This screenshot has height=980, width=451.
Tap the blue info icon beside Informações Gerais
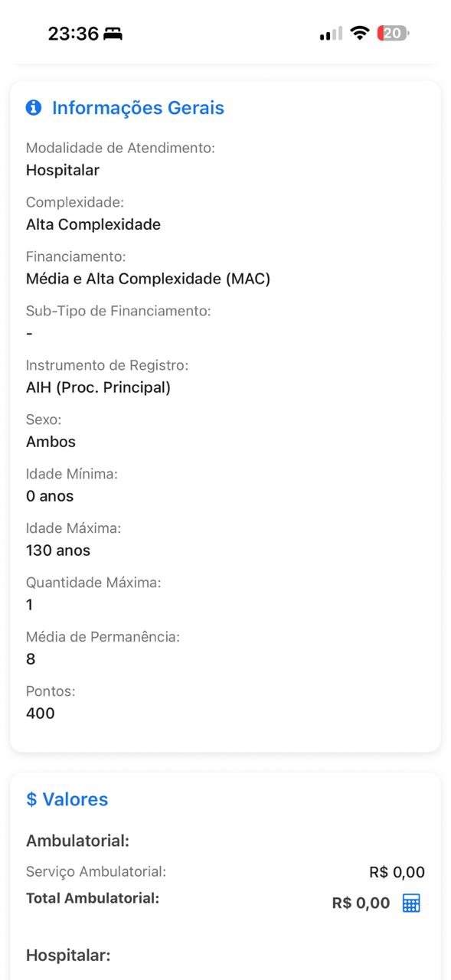click(x=34, y=107)
